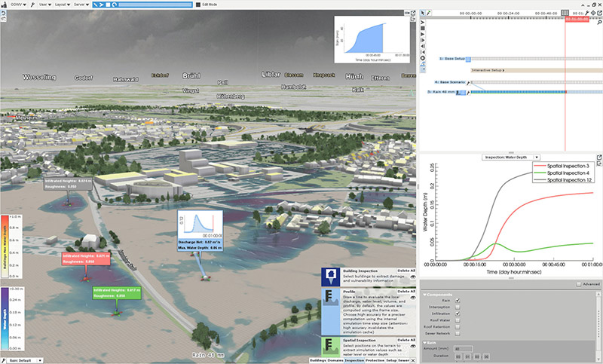Toggle Edit Mode button
Screen dimensions: 603x364
pos(207,5)
